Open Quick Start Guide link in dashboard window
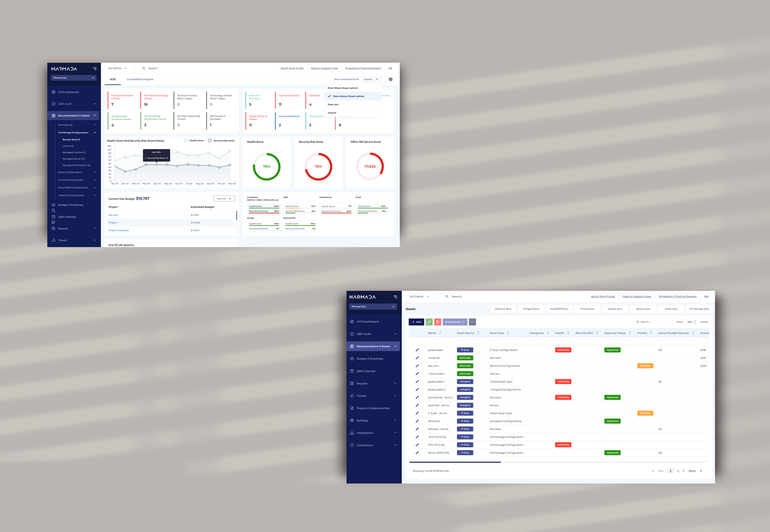 (x=292, y=68)
